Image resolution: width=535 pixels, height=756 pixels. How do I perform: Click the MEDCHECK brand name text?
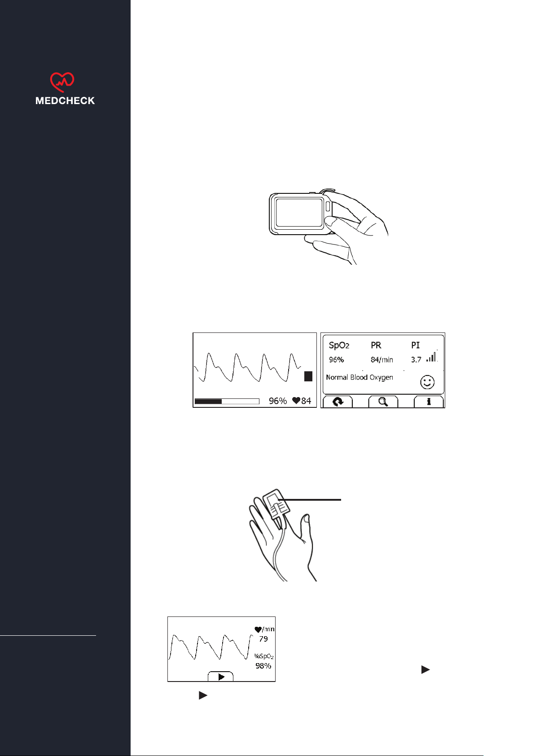65,101
